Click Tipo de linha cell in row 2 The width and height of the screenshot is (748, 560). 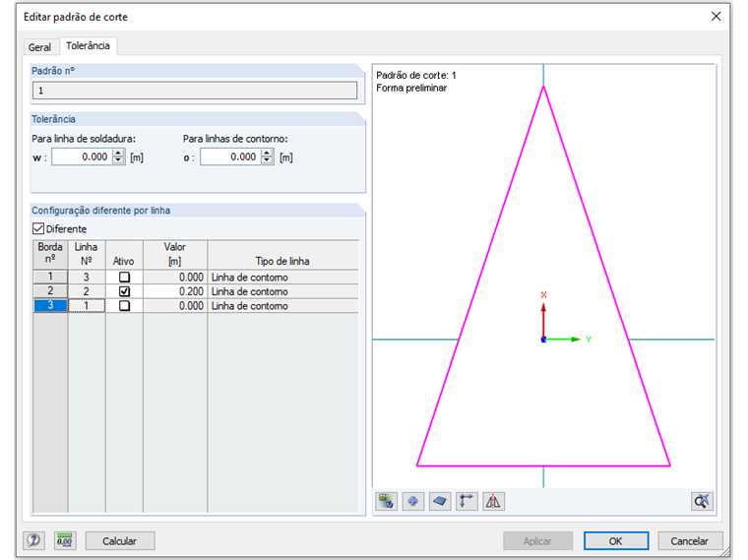[x=282, y=291]
